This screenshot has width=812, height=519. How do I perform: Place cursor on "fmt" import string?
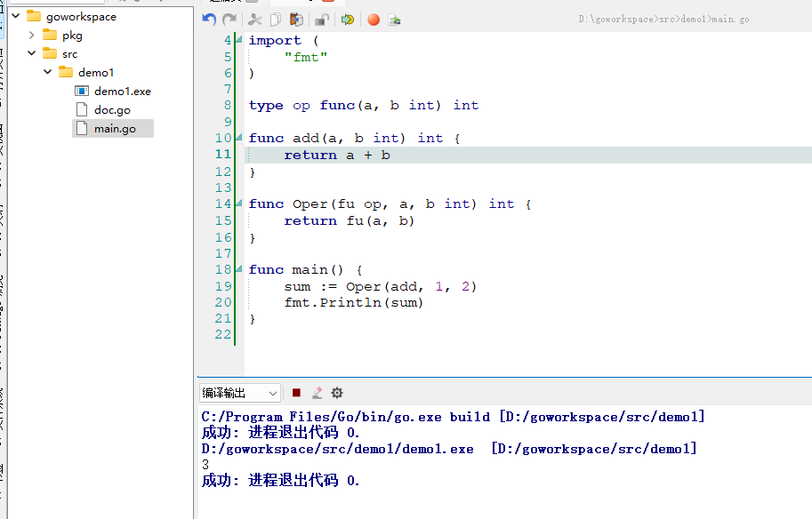(306, 57)
